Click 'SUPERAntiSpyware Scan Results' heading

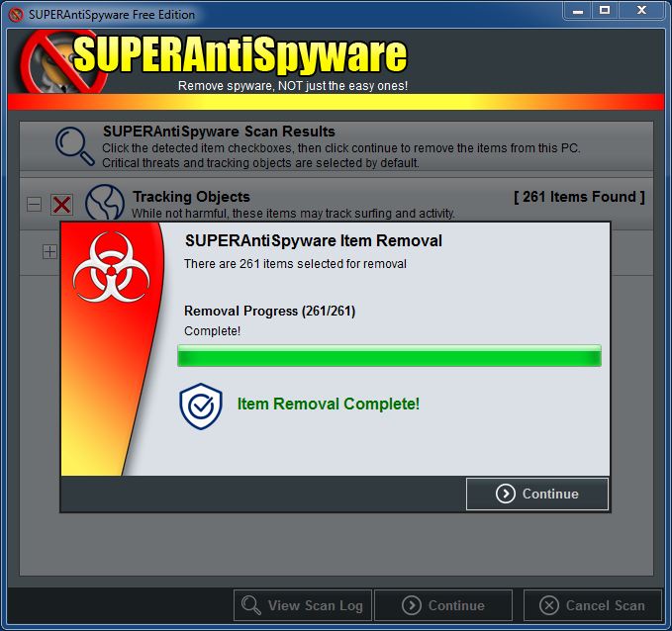[219, 132]
